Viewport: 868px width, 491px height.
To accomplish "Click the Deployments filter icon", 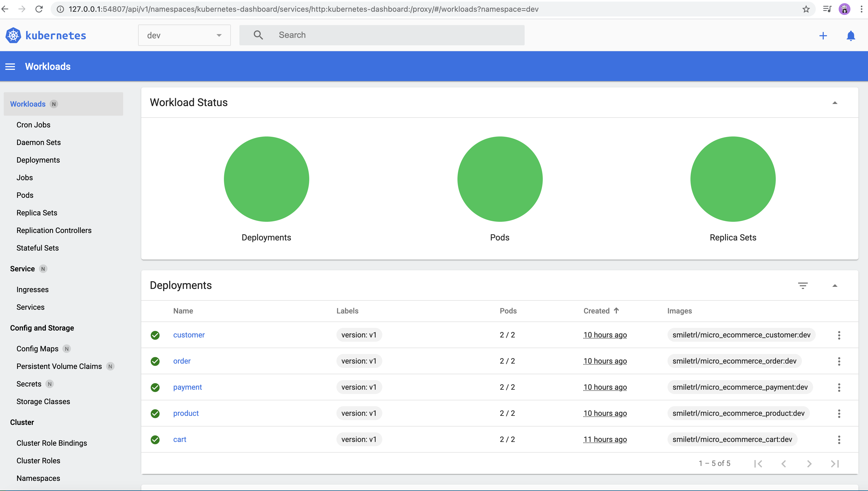I will point(803,286).
